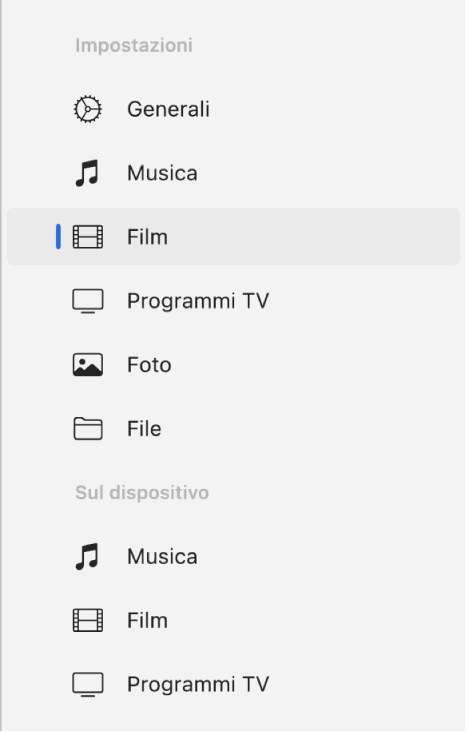Click the Sul dispositivo section header
This screenshot has height=732, width=466.
click(x=142, y=493)
